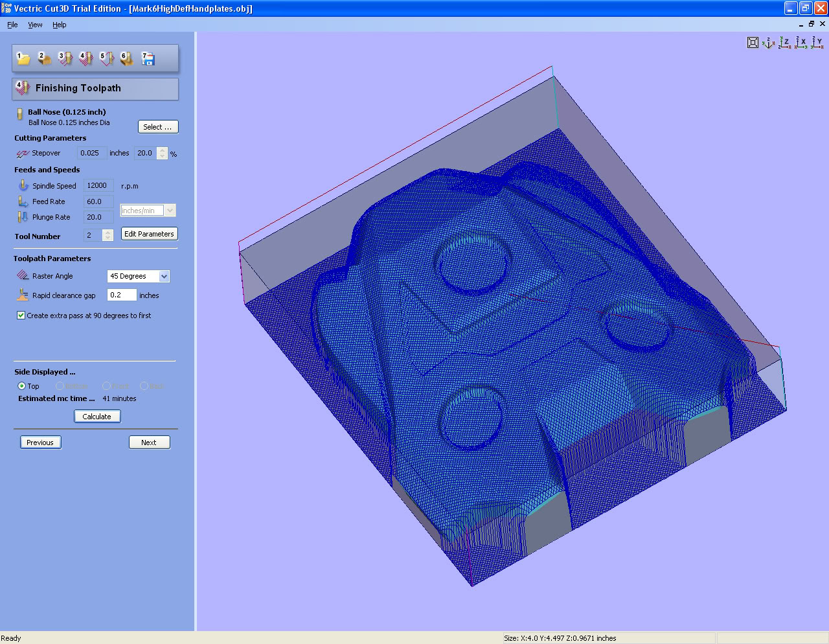The width and height of the screenshot is (829, 644).
Task: Open step 7 save toolpaths icon
Action: (x=148, y=59)
